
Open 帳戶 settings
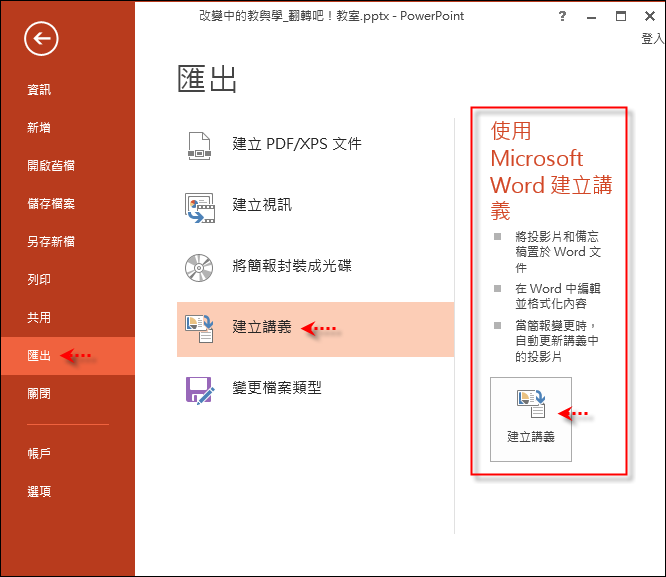click(39, 453)
